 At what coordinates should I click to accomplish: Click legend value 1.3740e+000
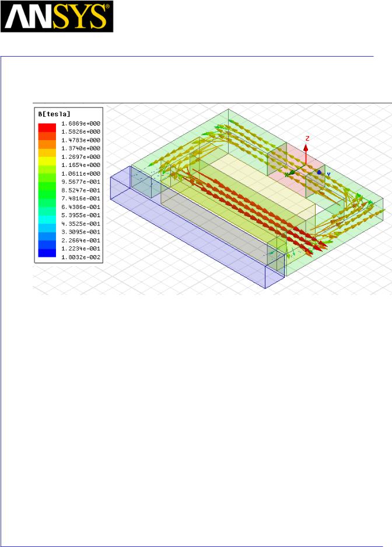pyautogui.click(x=81, y=148)
